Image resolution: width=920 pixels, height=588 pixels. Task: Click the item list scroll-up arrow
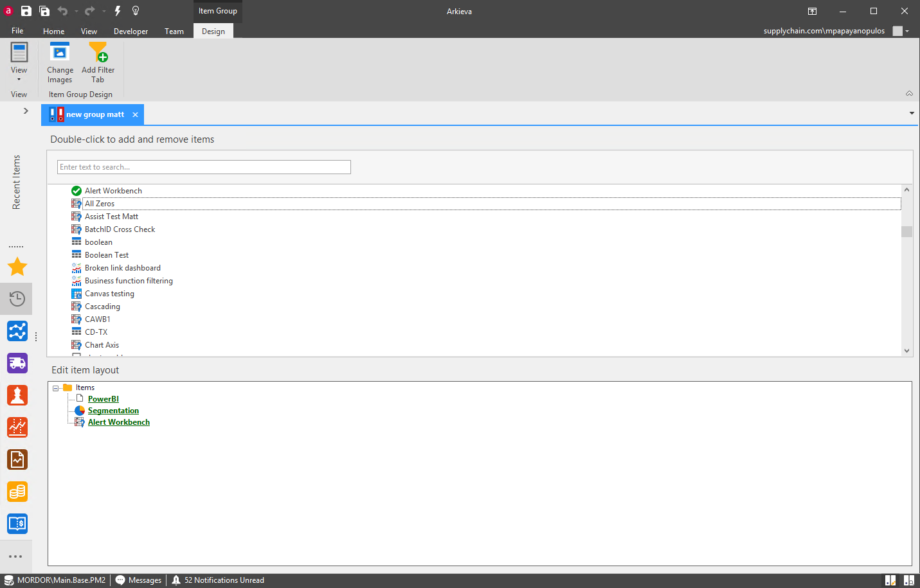[906, 190]
